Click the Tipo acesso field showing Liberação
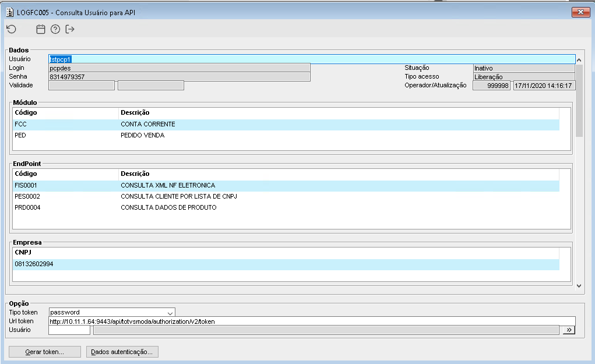The height and width of the screenshot is (364, 595). click(x=524, y=77)
